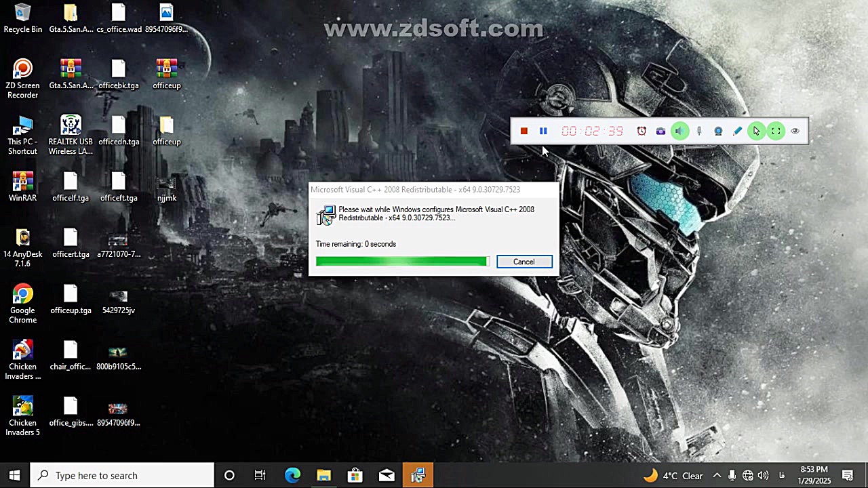Select the officedn.tga file

(119, 131)
